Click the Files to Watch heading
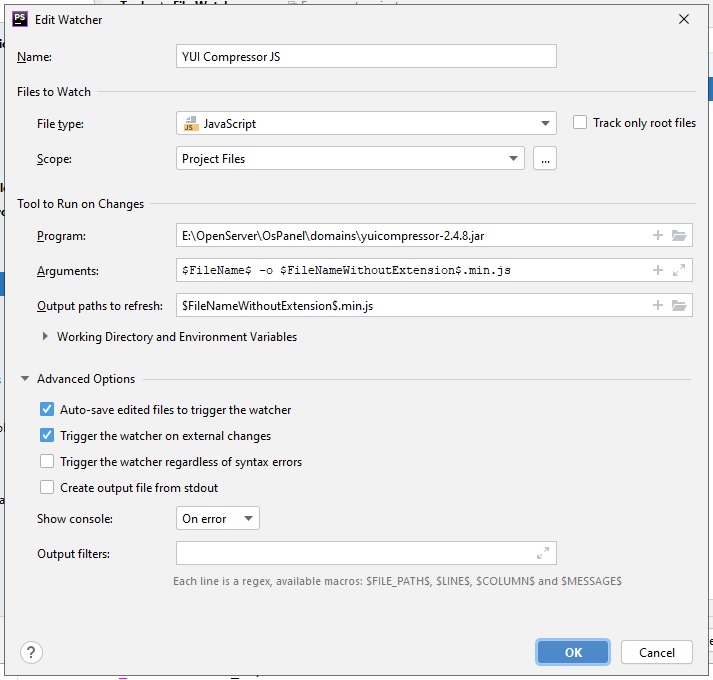Image resolution: width=713 pixels, height=680 pixels. point(54,92)
